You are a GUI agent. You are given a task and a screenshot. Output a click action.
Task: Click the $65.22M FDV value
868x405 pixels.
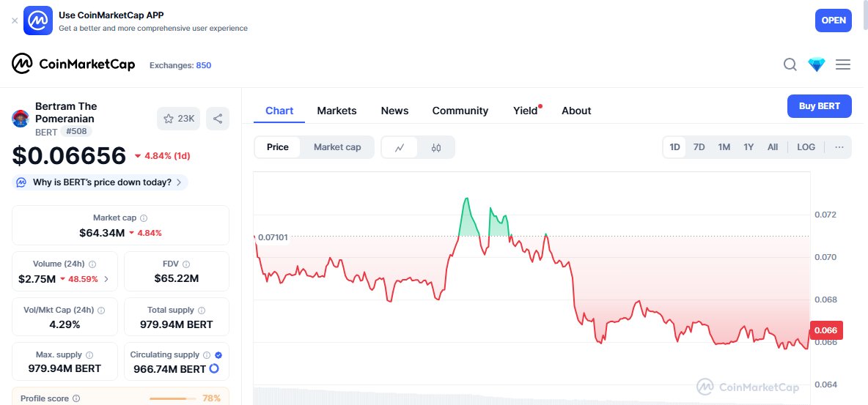click(177, 278)
